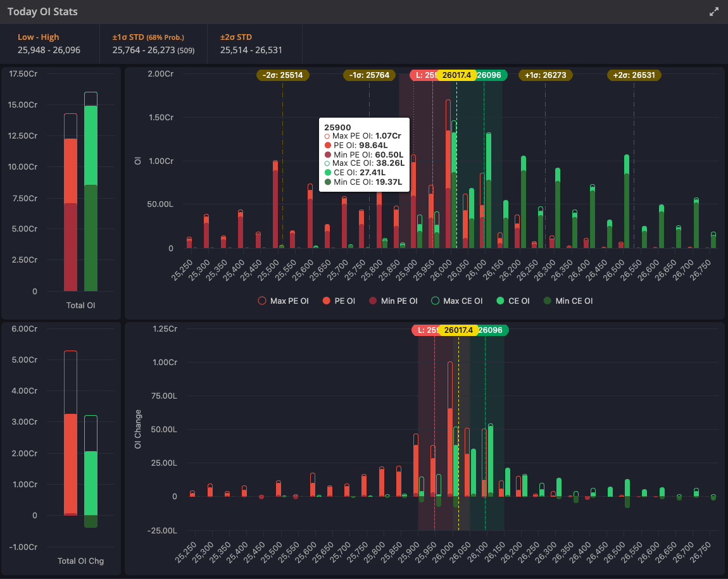This screenshot has height=579, width=728.
Task: Select the +2σ: 26531 marker label
Action: coord(634,75)
